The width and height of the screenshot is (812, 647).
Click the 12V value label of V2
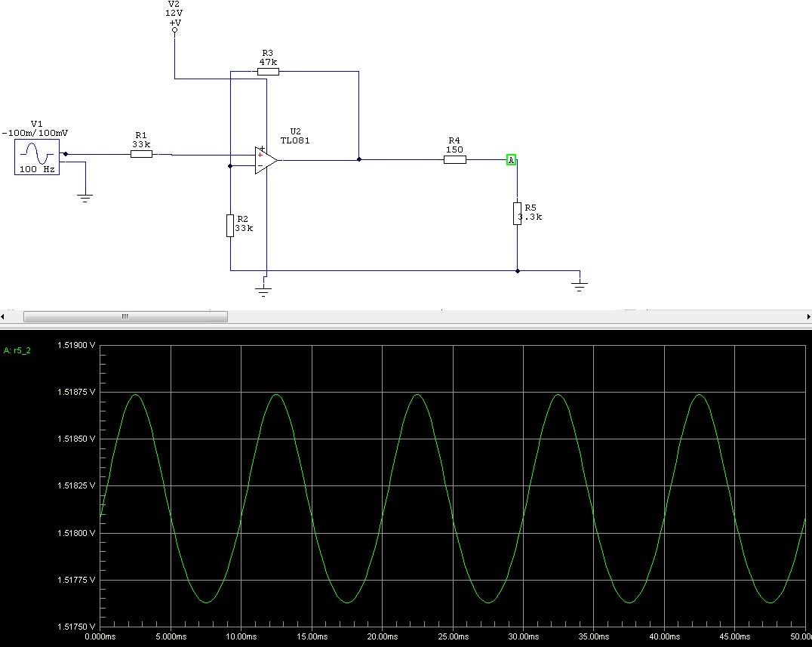[174, 13]
